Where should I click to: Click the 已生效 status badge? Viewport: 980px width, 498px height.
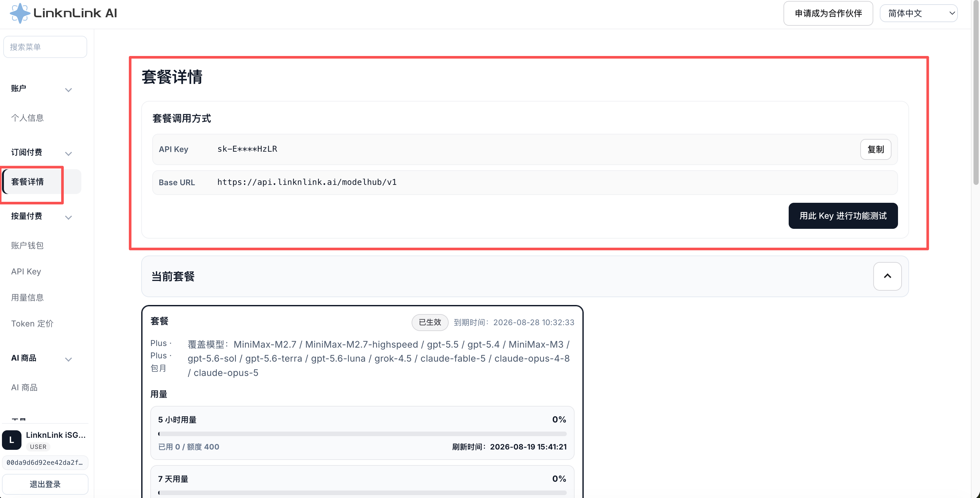[x=430, y=322]
